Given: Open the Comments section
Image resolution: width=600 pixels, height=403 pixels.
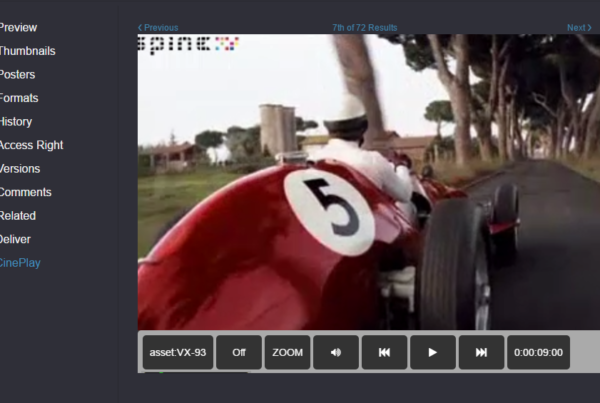Looking at the screenshot, I should (x=25, y=192).
